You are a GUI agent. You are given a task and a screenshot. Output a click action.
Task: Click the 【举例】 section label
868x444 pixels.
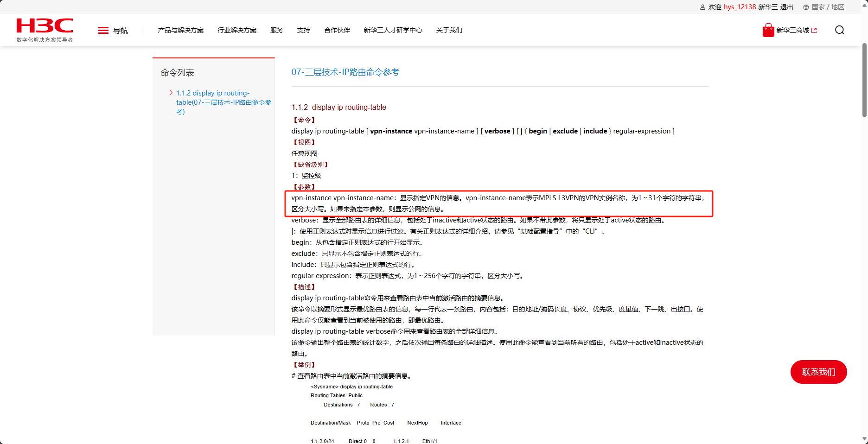click(x=305, y=365)
